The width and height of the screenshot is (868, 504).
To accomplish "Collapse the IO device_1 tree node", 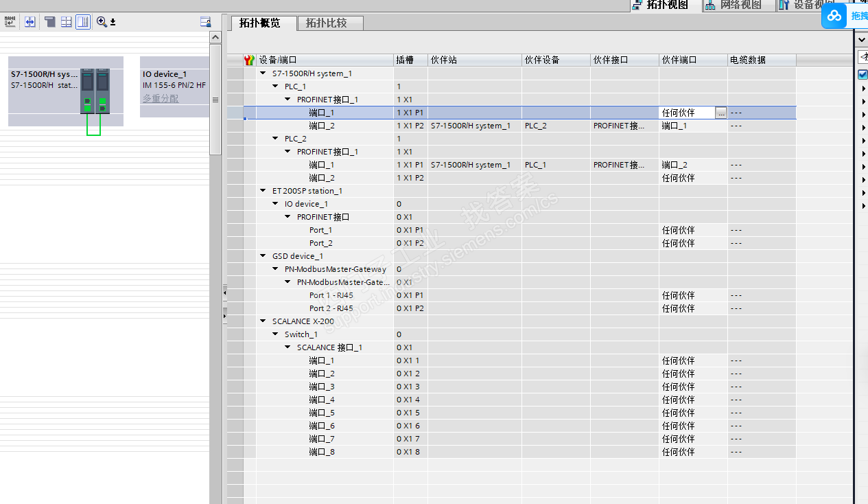I will tap(276, 204).
